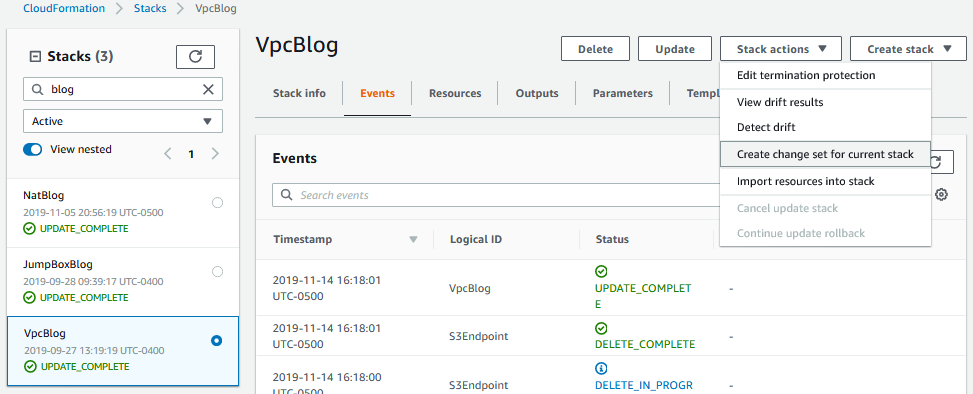Click the stacks filter input containing 'blog'
The height and width of the screenshot is (394, 973).
[123, 89]
